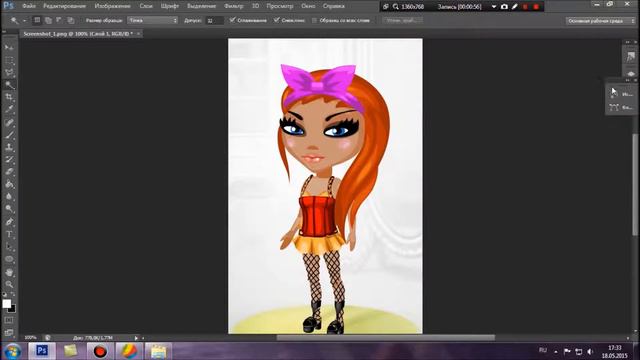Toggle the Смеж.пикс contiguous checkbox

(x=277, y=20)
